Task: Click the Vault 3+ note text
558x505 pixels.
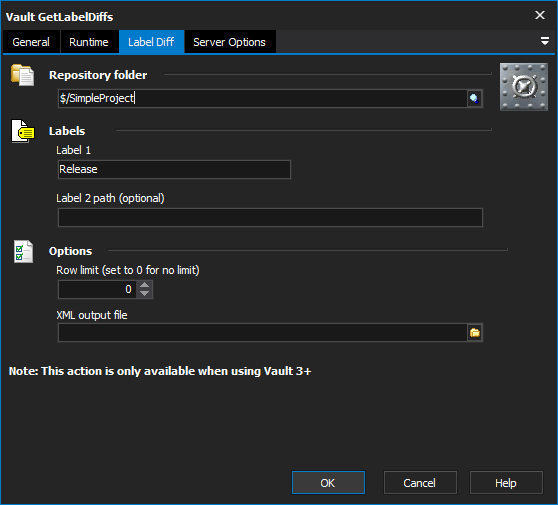Action: point(160,371)
